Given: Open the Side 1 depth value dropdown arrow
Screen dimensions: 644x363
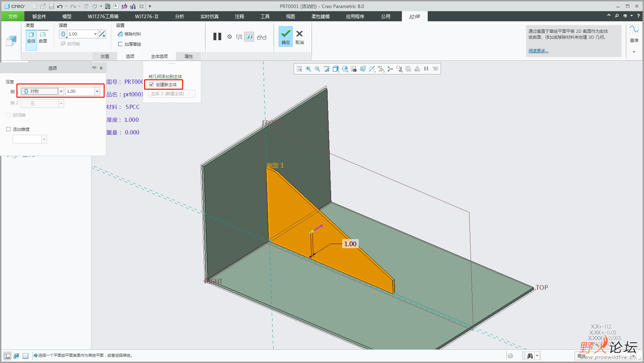Looking at the screenshot, I should pyautogui.click(x=97, y=91).
